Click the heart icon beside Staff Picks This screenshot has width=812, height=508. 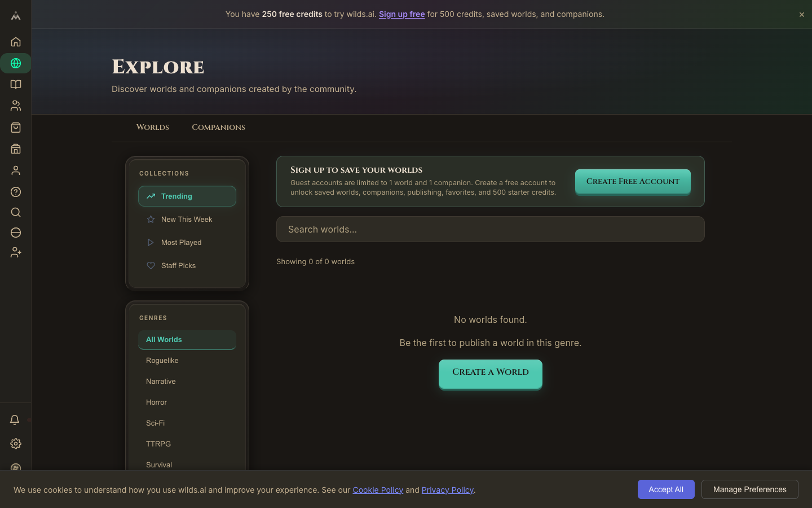pos(151,266)
